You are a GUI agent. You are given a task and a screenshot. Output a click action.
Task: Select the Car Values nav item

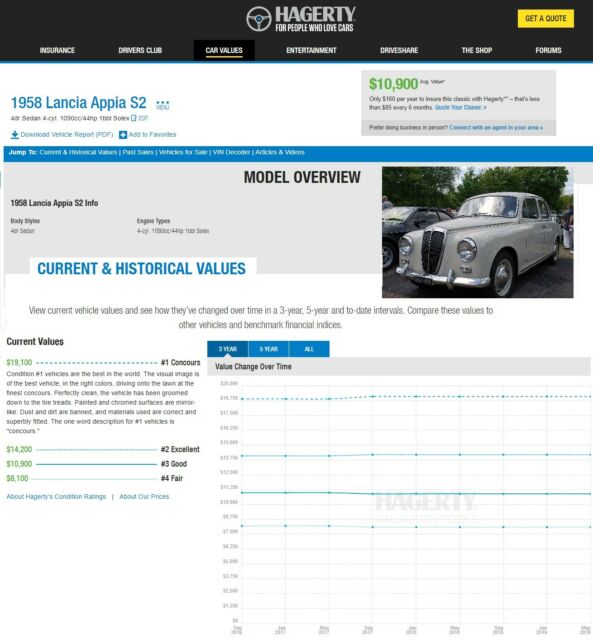tap(224, 50)
